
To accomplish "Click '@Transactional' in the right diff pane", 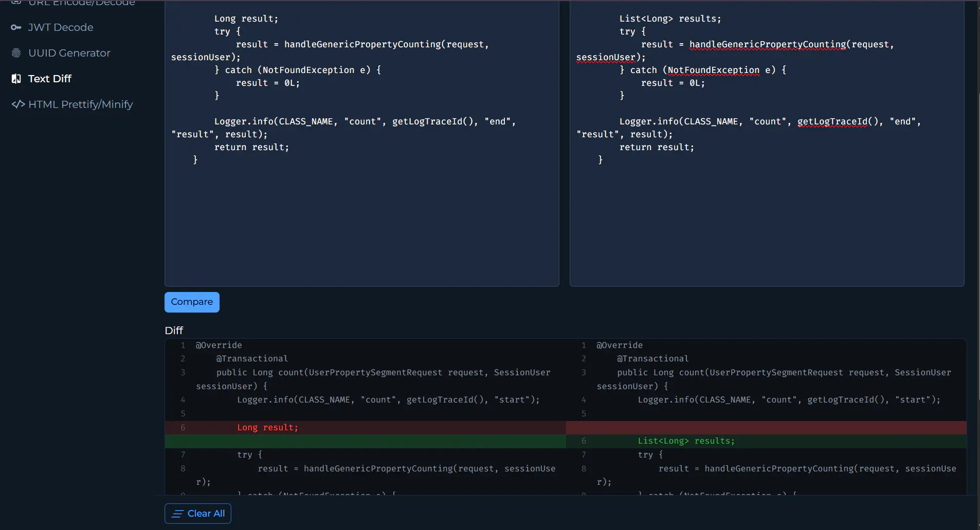I will point(652,359).
